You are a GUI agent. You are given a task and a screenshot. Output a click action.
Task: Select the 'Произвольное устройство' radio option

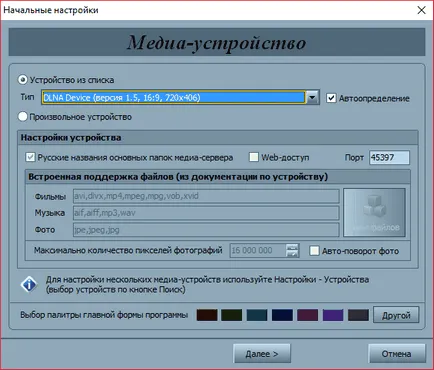coord(22,117)
